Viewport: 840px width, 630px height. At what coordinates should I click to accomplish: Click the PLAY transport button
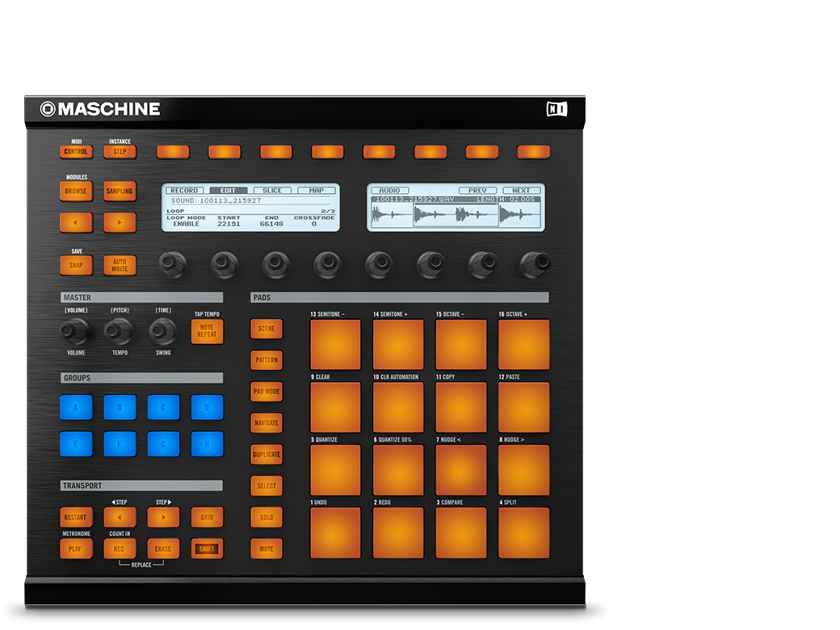[76, 549]
